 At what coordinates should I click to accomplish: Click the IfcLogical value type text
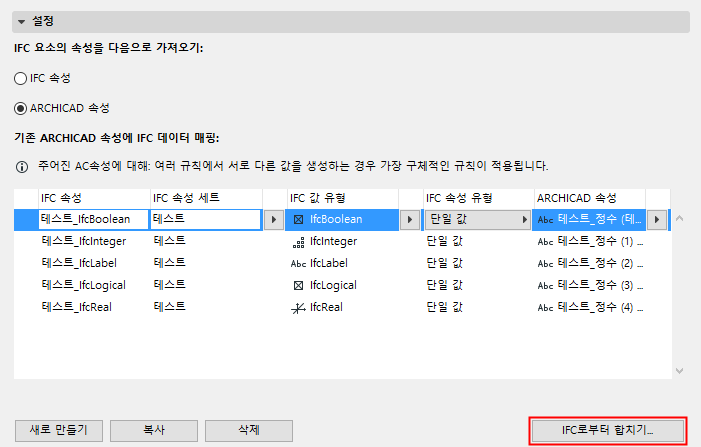334,286
